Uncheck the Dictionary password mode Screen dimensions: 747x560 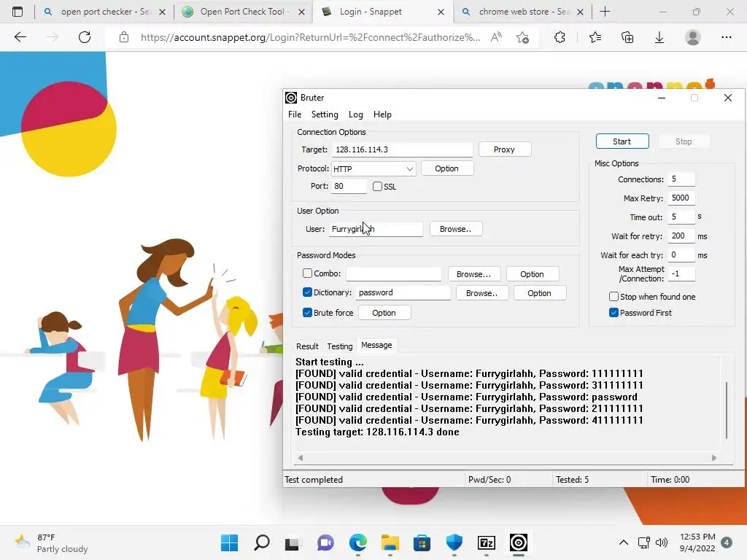click(x=307, y=292)
